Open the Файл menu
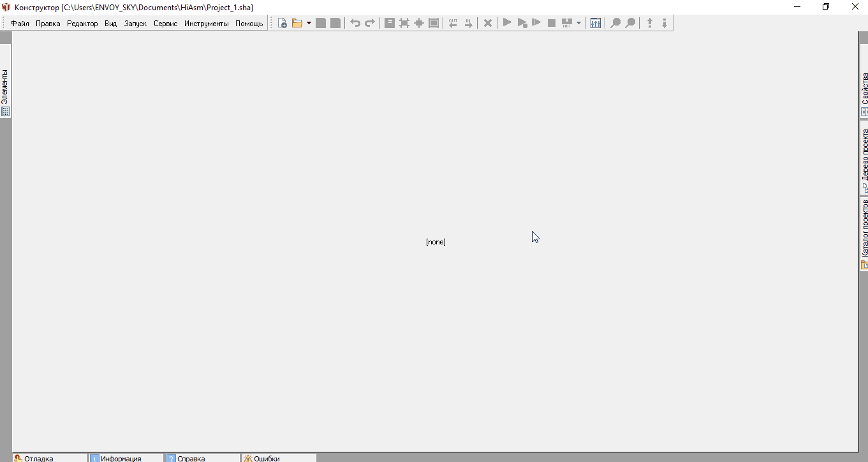 [x=20, y=24]
